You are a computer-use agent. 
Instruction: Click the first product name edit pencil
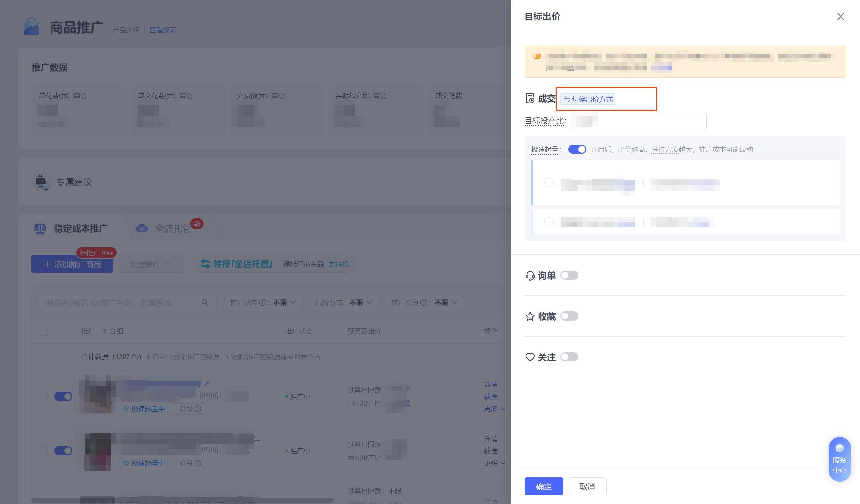(x=207, y=384)
